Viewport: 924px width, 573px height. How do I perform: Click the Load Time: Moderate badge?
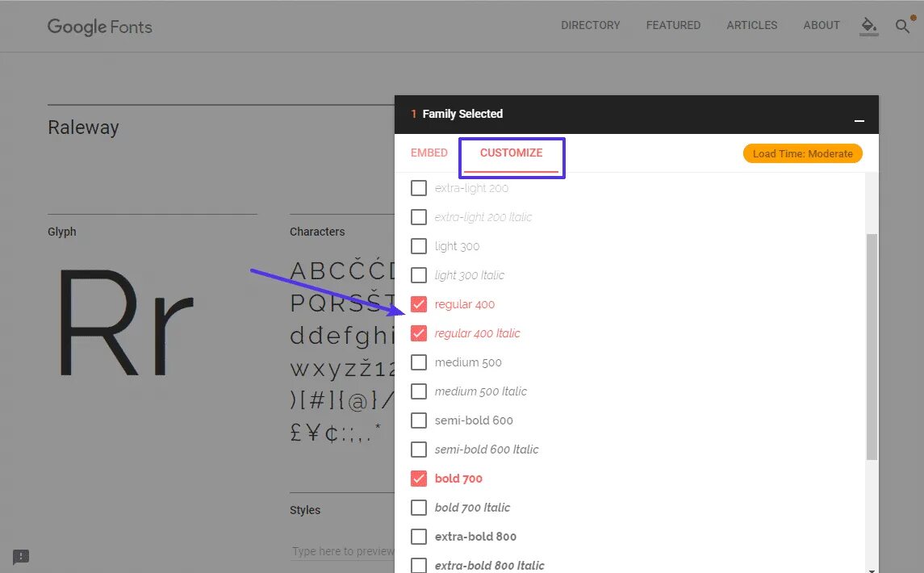point(803,154)
